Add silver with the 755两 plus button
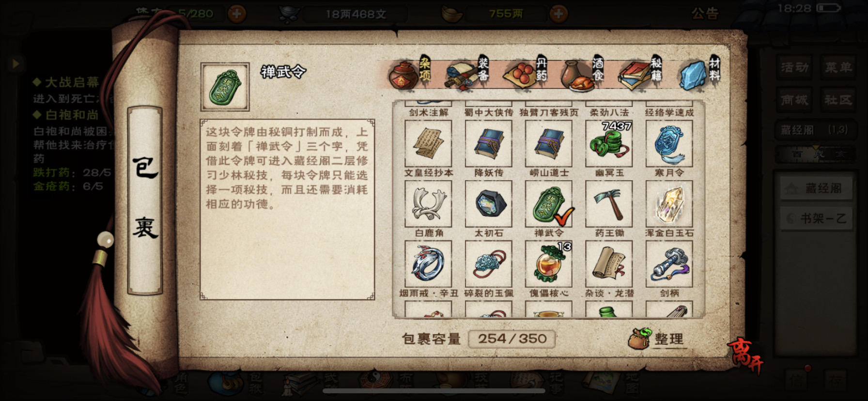 558,14
